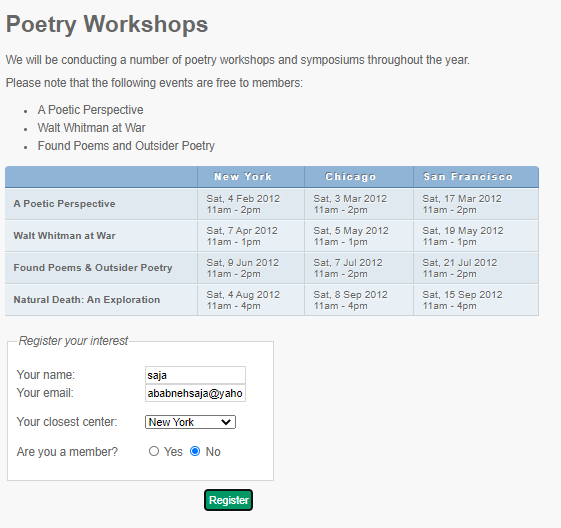This screenshot has width=561, height=528.
Task: Click the Sat, 8 Sep 2012 cell
Action: pyautogui.click(x=359, y=300)
